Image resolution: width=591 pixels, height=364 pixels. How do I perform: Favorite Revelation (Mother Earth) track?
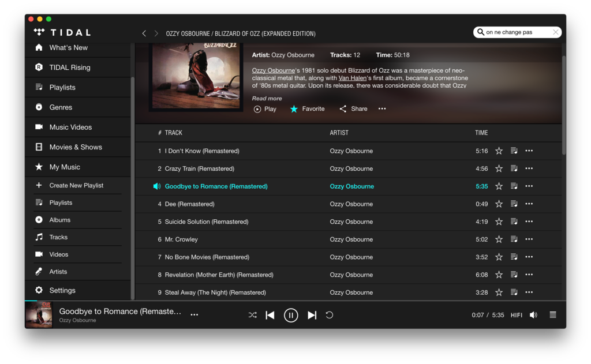[x=499, y=275]
